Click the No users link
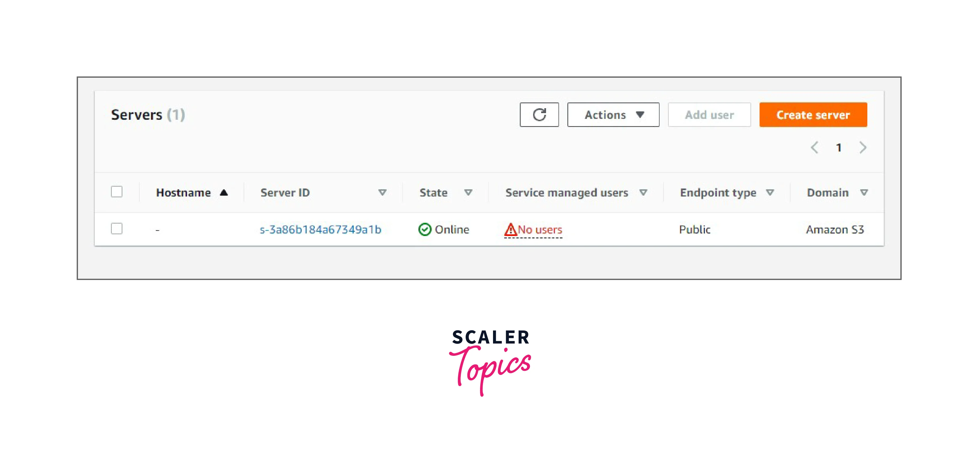 pos(540,230)
